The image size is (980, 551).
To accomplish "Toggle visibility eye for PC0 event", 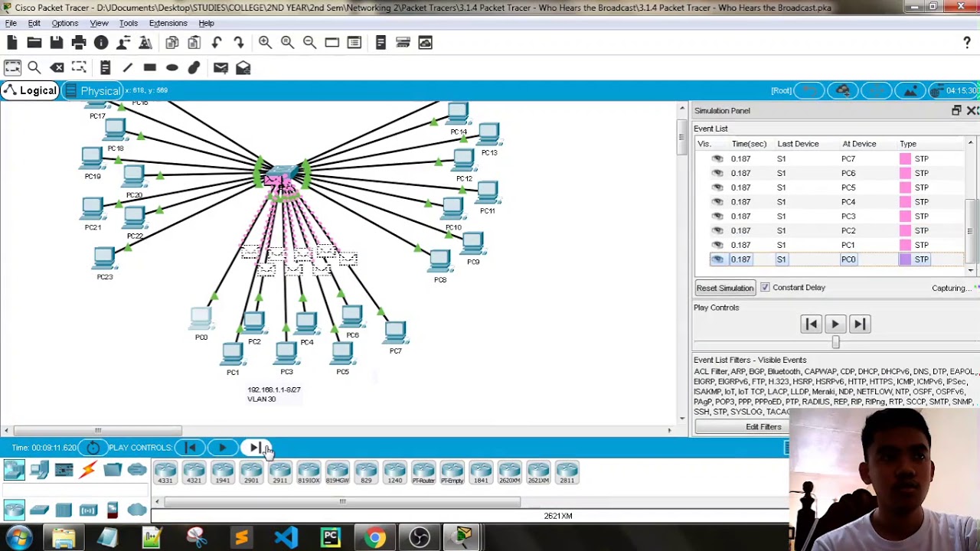I will [x=717, y=259].
